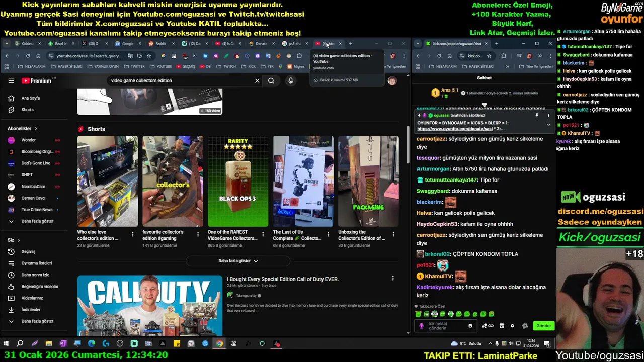Start voice search with microphone icon

click(291, 80)
